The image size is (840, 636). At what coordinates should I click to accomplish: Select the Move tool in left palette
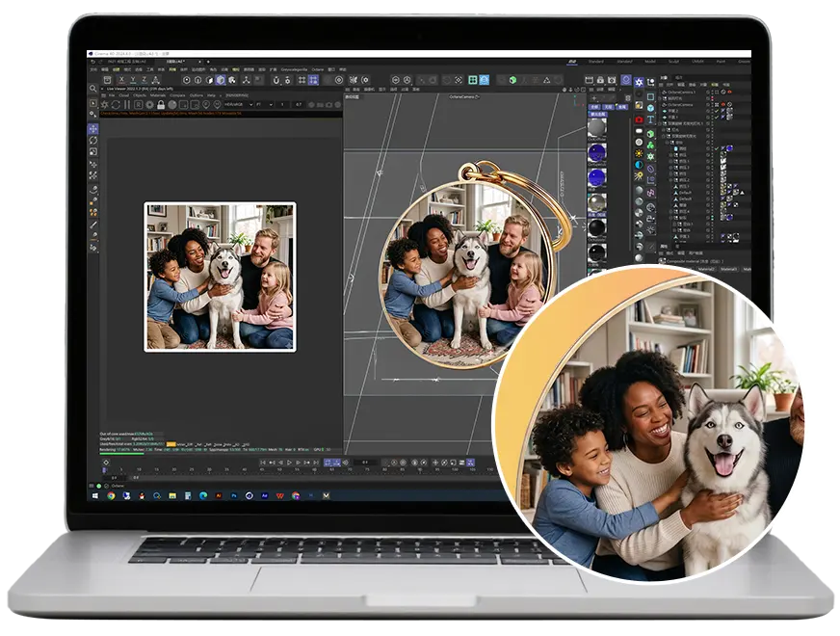pos(92,129)
